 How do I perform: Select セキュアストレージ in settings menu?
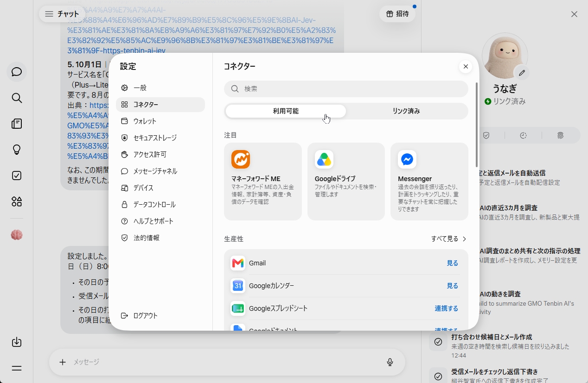coord(160,138)
